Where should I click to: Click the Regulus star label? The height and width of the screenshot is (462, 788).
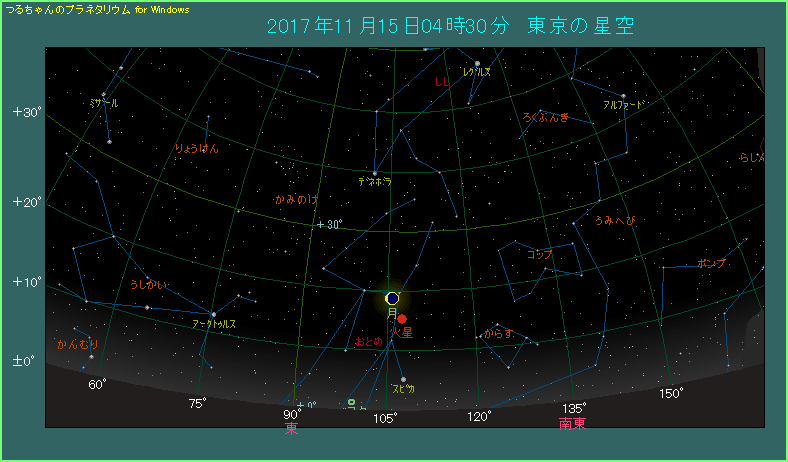coord(476,72)
